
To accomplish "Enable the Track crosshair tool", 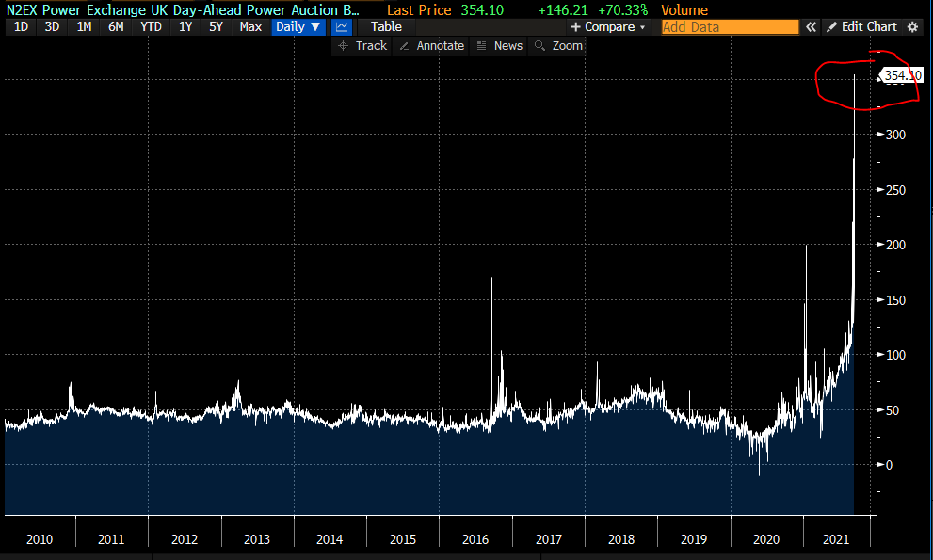I will pyautogui.click(x=362, y=46).
